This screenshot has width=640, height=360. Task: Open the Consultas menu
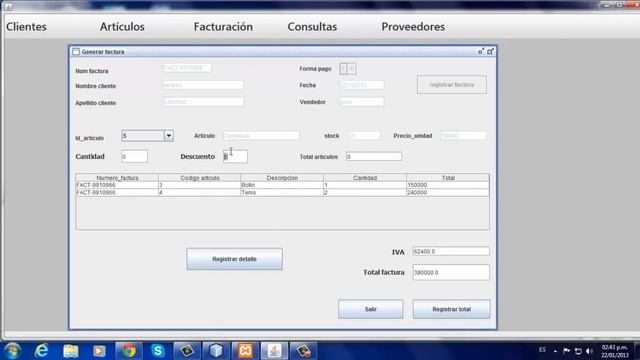pyautogui.click(x=312, y=27)
